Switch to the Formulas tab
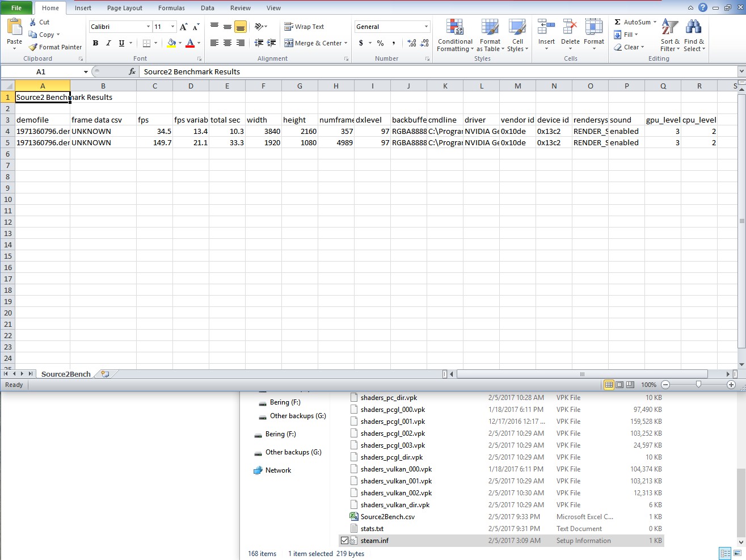Image resolution: width=746 pixels, height=560 pixels. pos(171,8)
